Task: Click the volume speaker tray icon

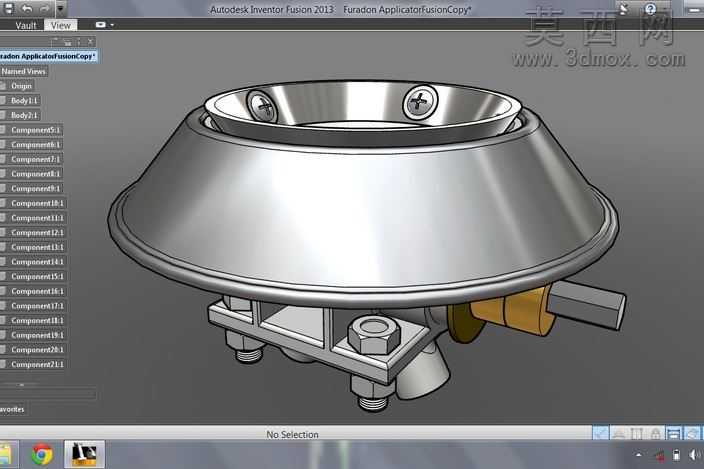Action: (695, 455)
